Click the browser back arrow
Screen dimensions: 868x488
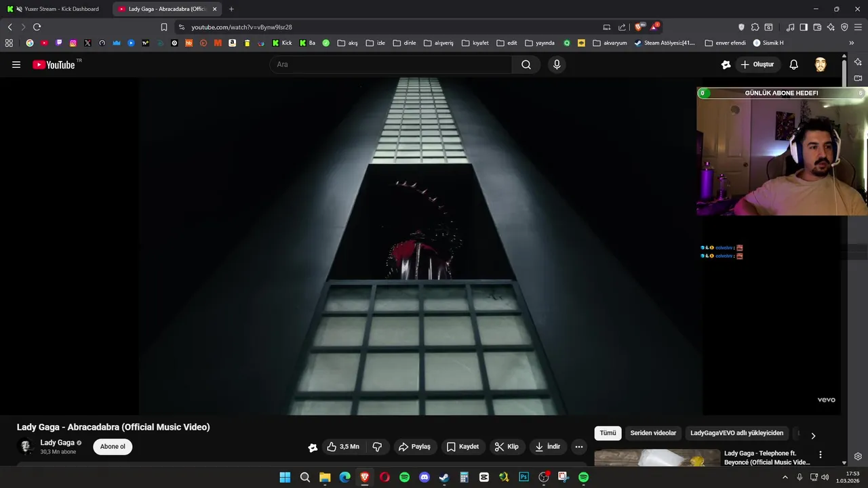click(x=10, y=27)
